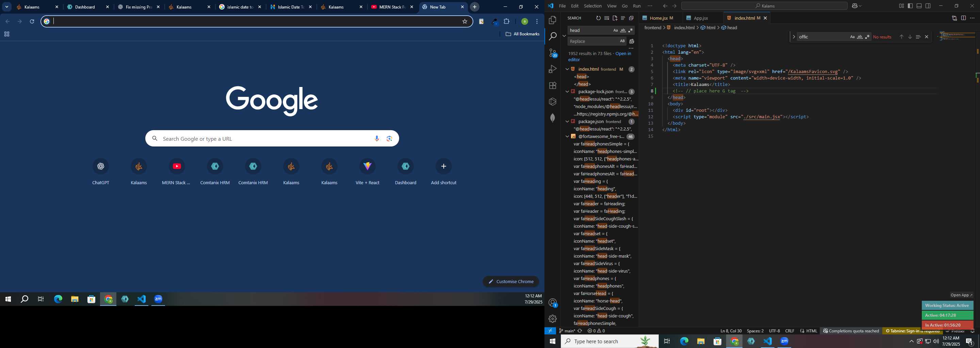Open Chrome extensions puzzle icon

(506, 22)
